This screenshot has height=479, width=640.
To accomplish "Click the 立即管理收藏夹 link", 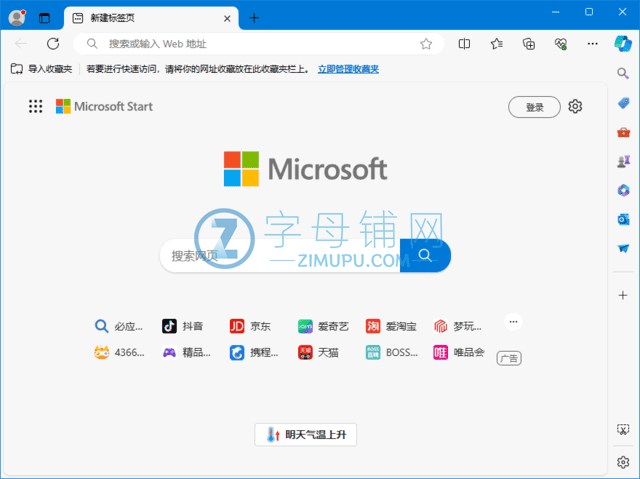I will click(x=348, y=69).
